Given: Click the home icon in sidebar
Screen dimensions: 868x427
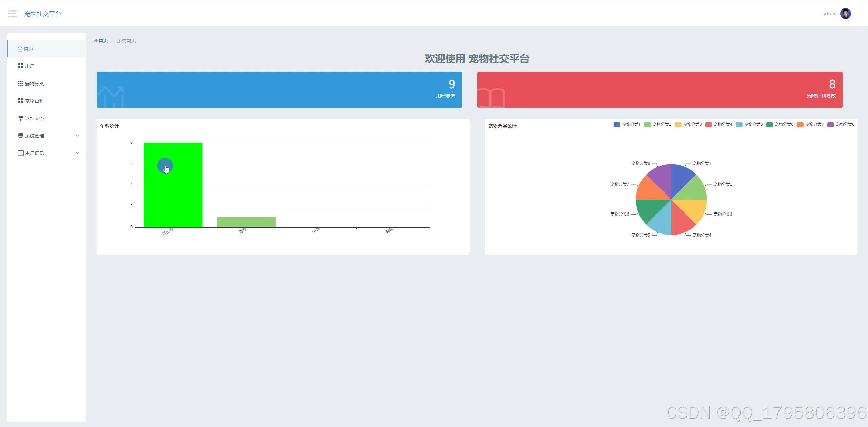Looking at the screenshot, I should [x=20, y=49].
